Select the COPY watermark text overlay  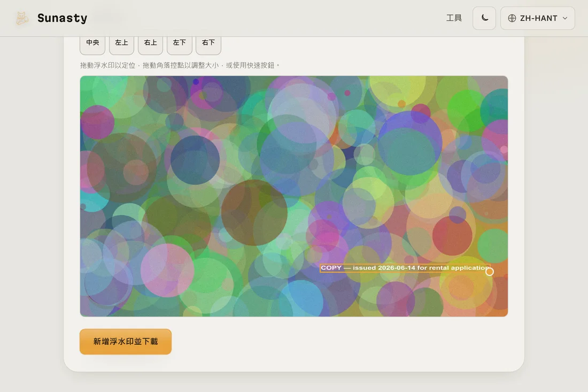(x=405, y=268)
